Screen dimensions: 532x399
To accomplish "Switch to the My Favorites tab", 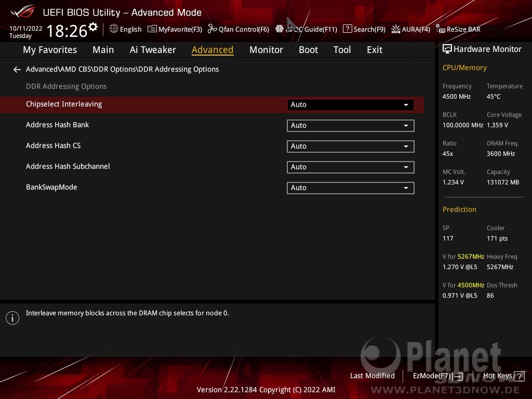I will pos(50,50).
